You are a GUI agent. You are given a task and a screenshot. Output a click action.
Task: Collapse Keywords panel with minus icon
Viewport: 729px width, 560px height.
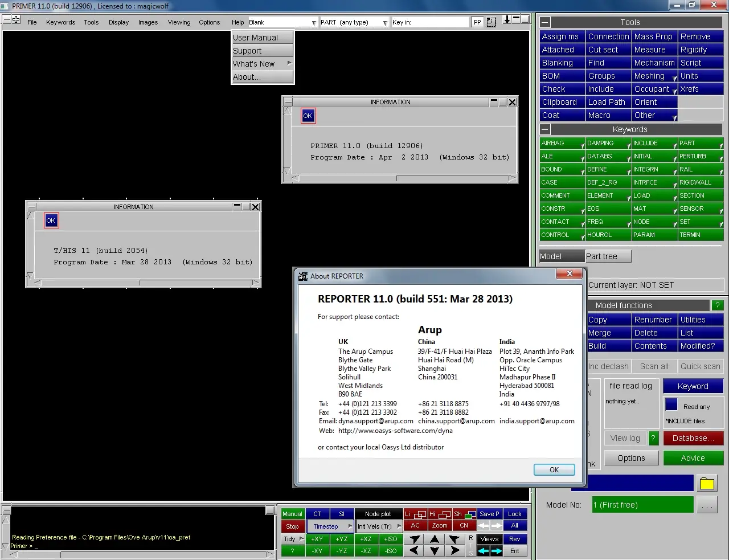point(545,129)
